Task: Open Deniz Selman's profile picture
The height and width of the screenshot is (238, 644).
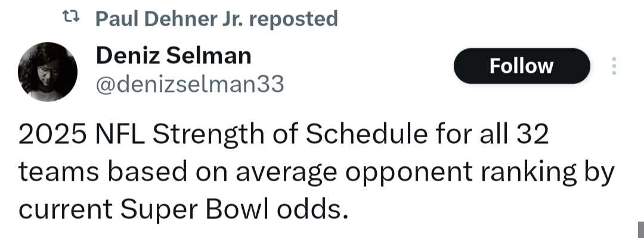Action: pos(48,72)
